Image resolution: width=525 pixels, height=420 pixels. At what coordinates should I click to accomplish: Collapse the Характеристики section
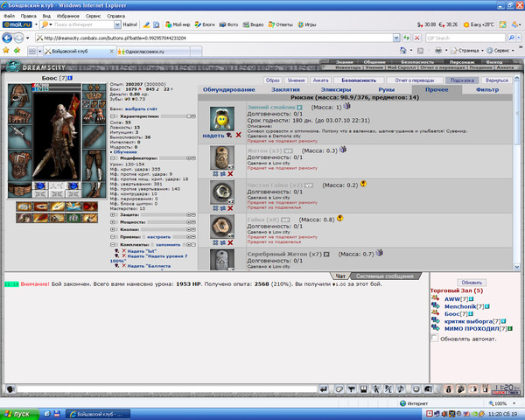(x=113, y=116)
